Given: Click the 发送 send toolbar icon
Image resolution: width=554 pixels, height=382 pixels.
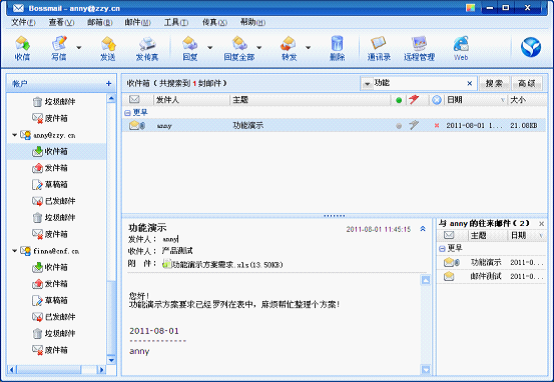Looking at the screenshot, I should pos(108,48).
